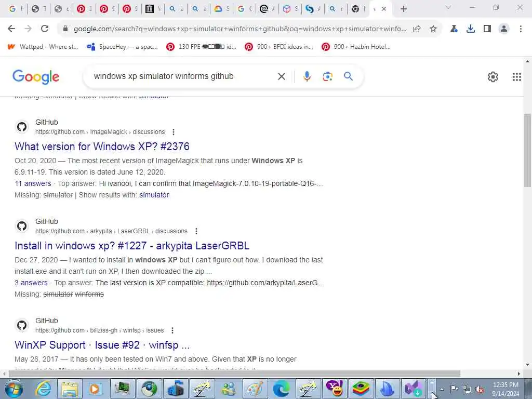Close the active search results tab
This screenshot has height=399, width=532.
(x=384, y=9)
